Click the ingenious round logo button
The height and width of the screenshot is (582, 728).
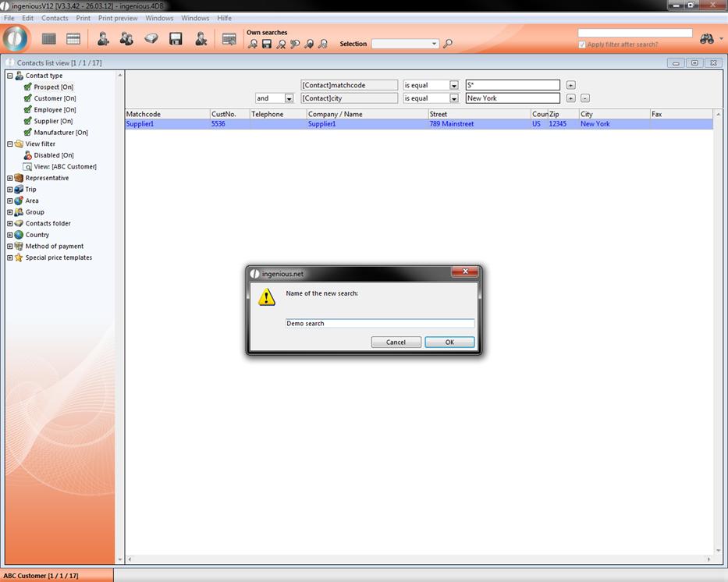pos(16,38)
